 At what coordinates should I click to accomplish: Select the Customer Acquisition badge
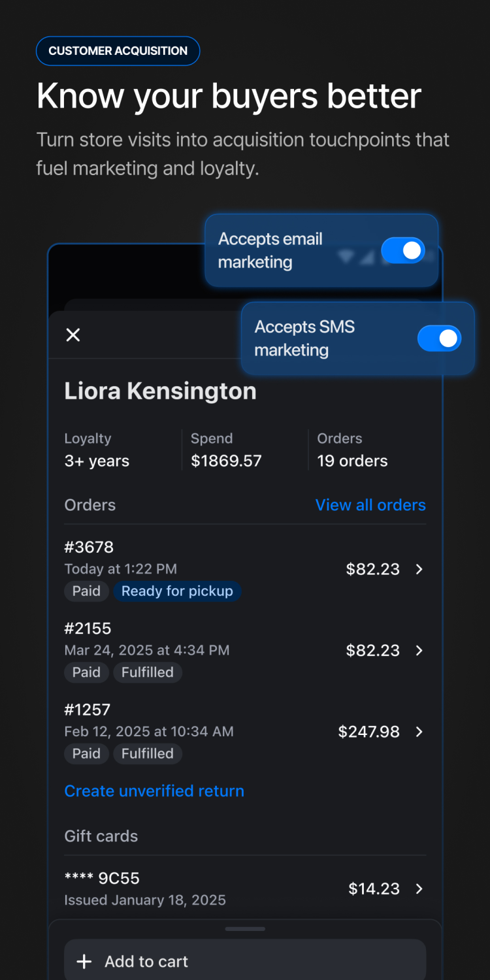coord(118,51)
